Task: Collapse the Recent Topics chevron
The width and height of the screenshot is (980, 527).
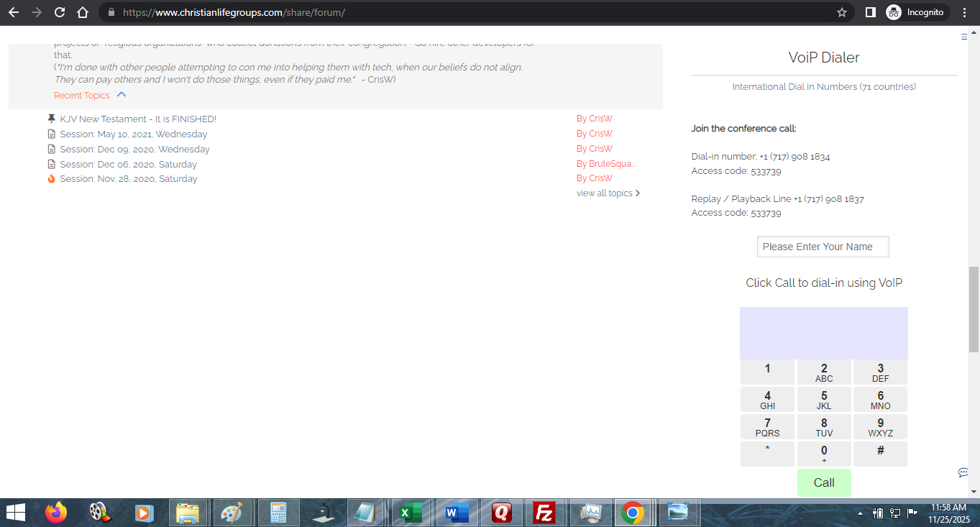Action: click(x=122, y=95)
